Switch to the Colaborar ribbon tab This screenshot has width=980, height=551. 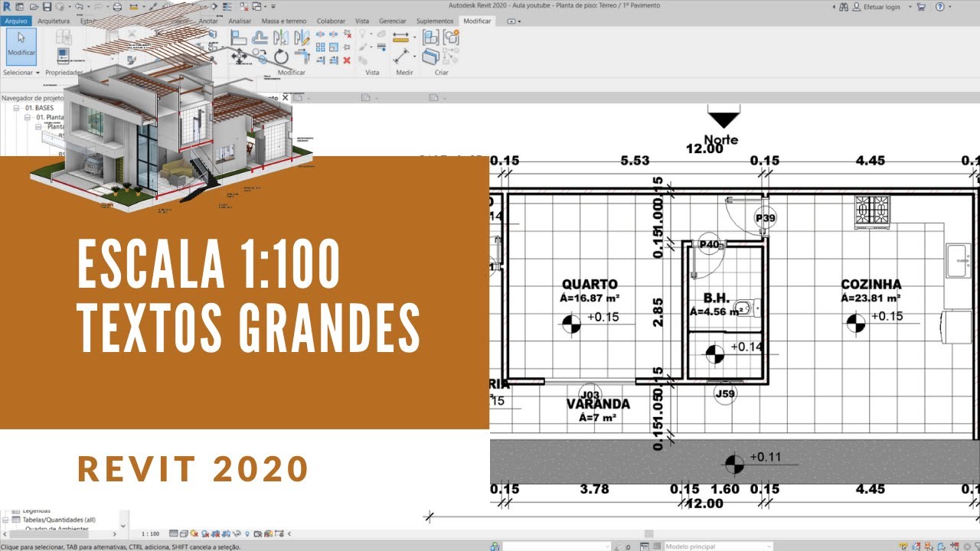click(x=331, y=21)
